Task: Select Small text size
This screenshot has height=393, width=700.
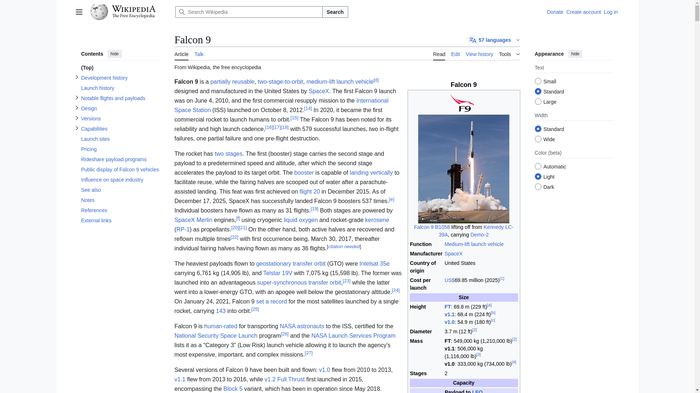Action: [538, 81]
